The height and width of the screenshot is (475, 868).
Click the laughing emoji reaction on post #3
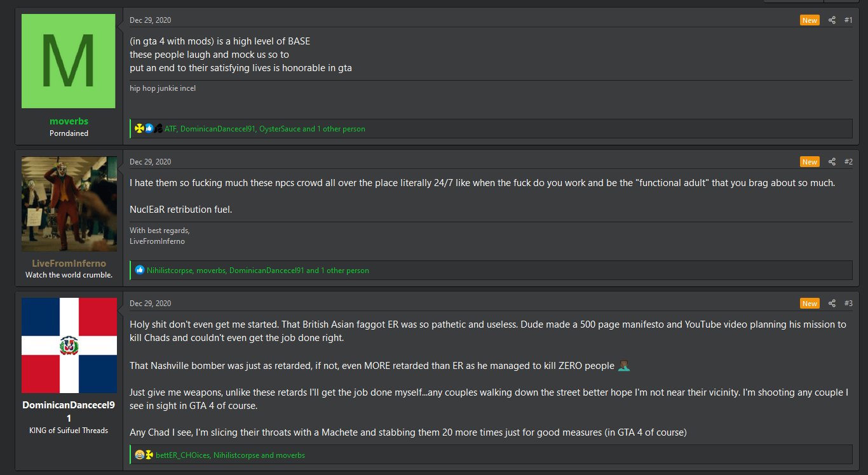click(139, 455)
